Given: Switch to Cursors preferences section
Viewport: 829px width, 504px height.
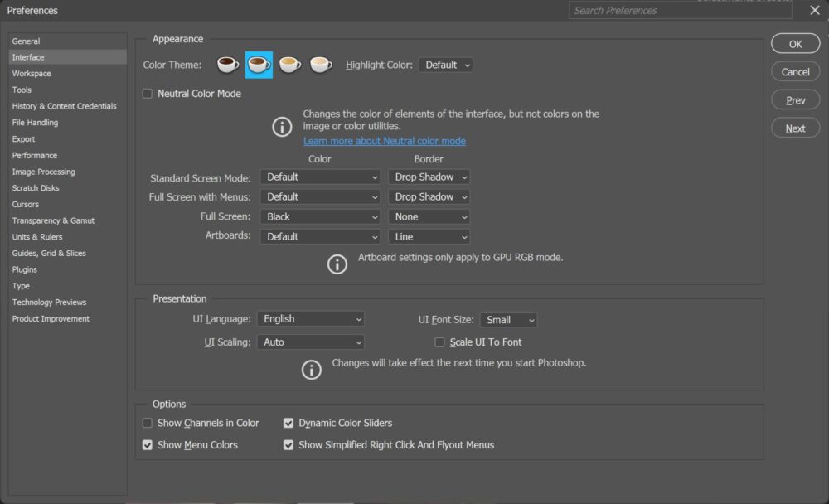Looking at the screenshot, I should (x=26, y=204).
